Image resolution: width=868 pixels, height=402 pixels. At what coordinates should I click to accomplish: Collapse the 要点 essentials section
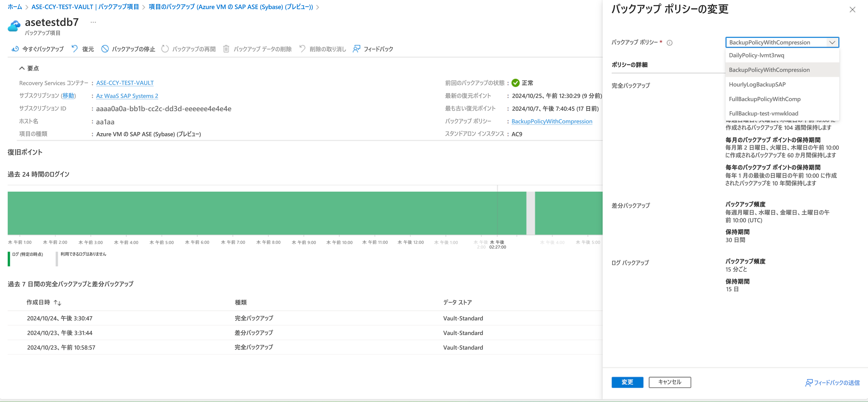(22, 68)
